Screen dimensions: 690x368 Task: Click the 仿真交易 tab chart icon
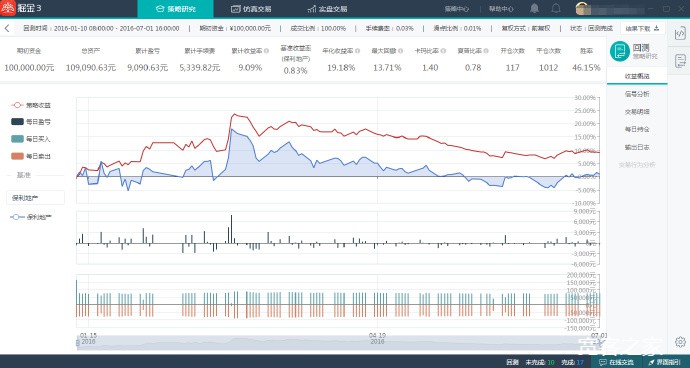[x=235, y=9]
